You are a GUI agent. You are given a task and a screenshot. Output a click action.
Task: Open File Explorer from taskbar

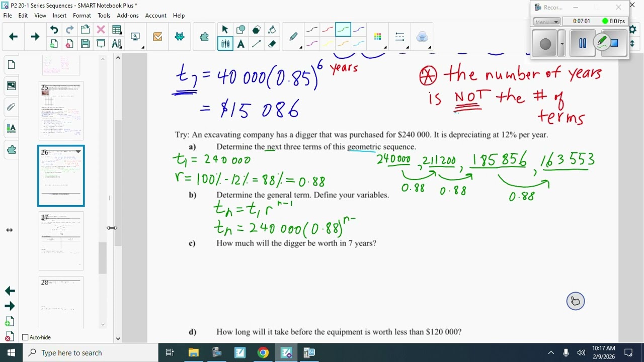[x=193, y=352]
